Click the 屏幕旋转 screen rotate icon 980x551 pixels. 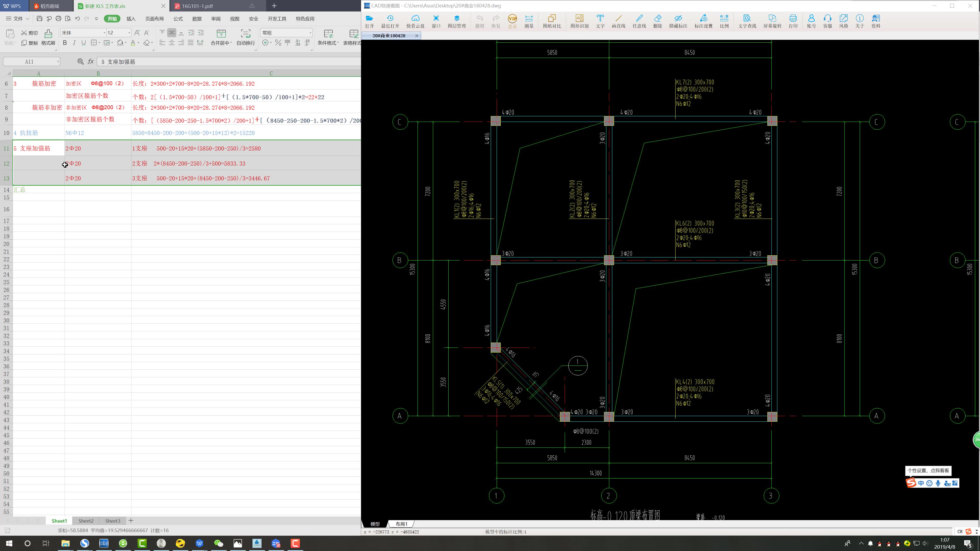[x=772, y=21]
